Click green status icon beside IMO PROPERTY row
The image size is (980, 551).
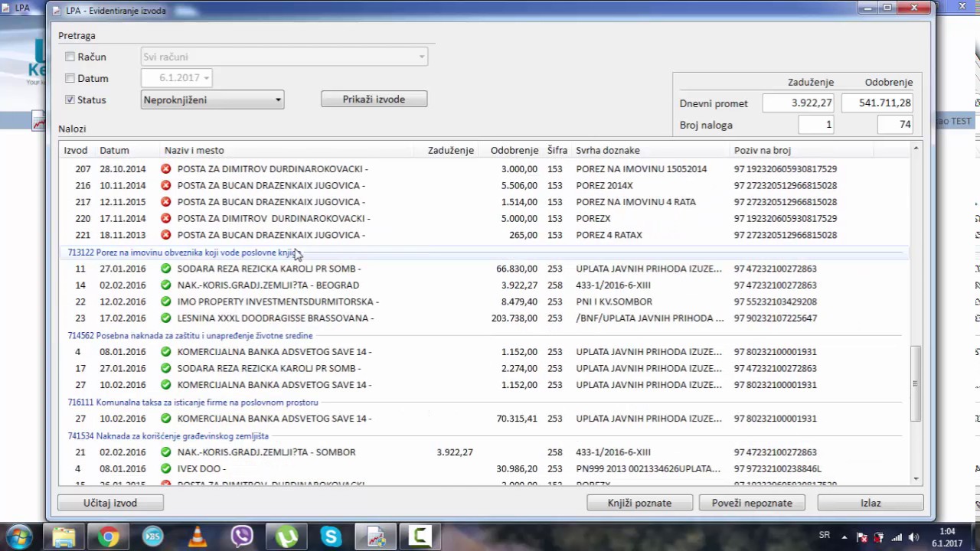pos(165,302)
